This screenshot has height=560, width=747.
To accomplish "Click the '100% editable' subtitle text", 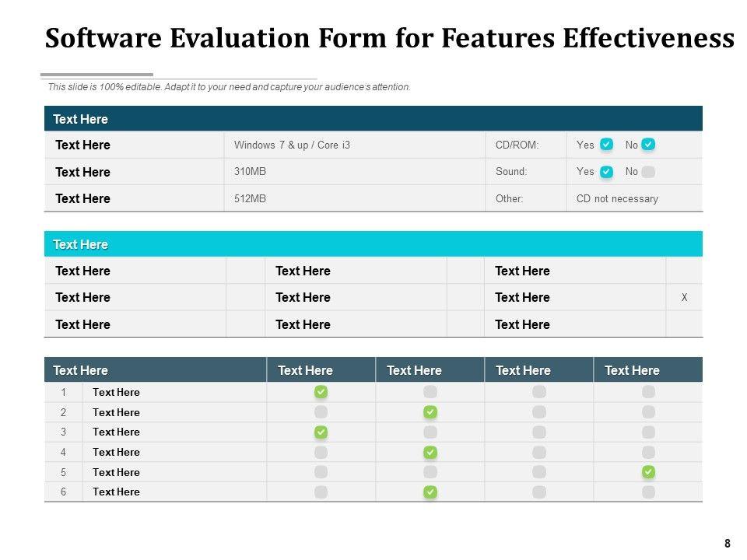I will coord(229,87).
